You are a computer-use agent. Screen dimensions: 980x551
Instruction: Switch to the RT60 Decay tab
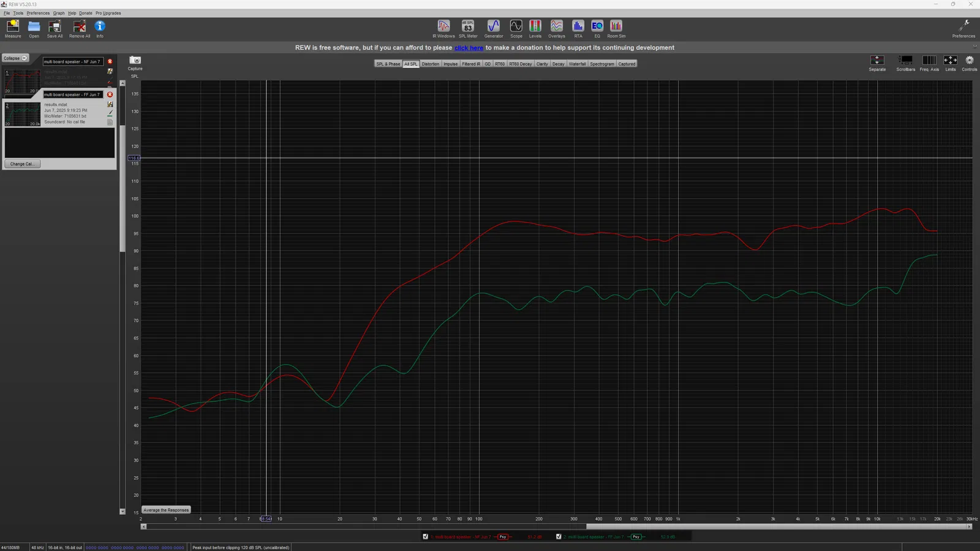point(521,64)
